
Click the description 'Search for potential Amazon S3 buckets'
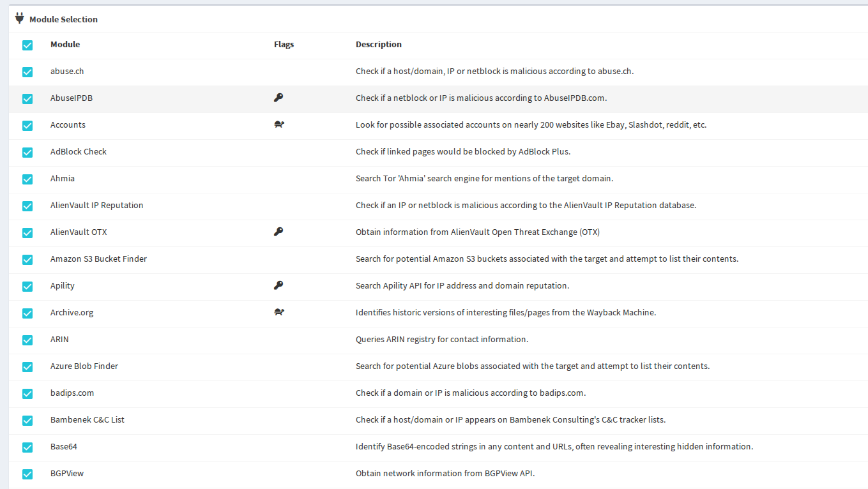point(547,259)
